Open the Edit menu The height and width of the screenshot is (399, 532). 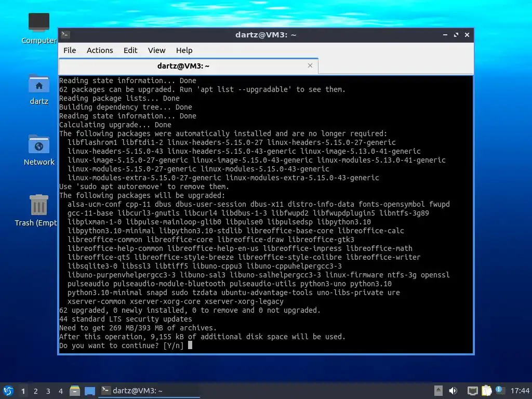click(130, 50)
